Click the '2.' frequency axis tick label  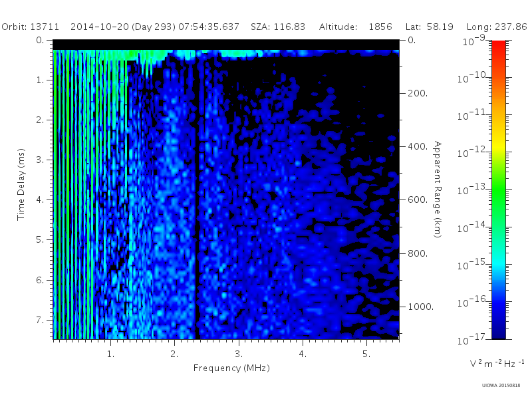point(174,354)
